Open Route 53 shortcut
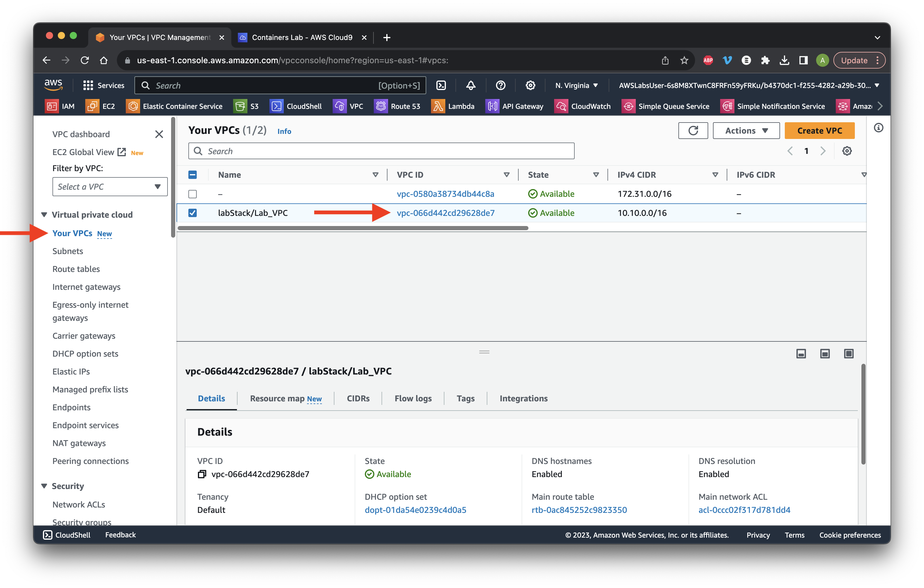The image size is (924, 588). [x=397, y=106]
